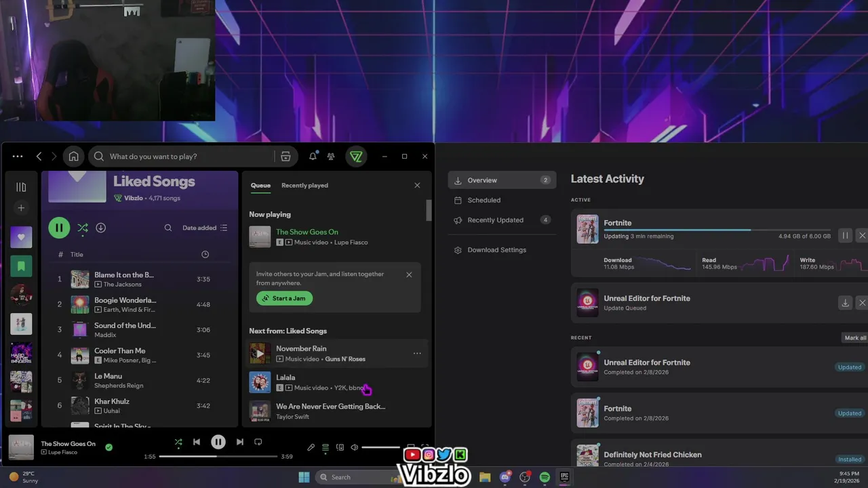Open the lyrics microphone icon

[311, 447]
